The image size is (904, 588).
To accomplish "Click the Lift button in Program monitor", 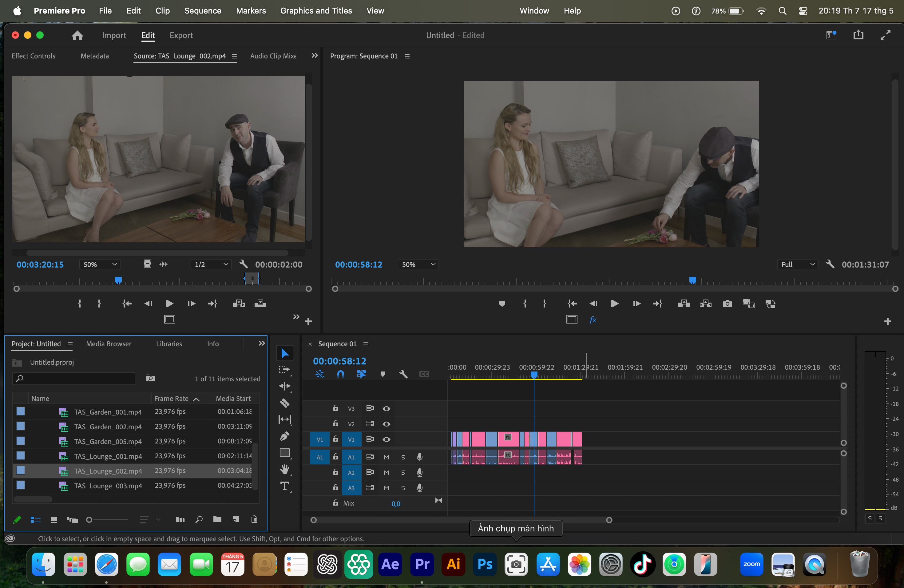I will 684,304.
